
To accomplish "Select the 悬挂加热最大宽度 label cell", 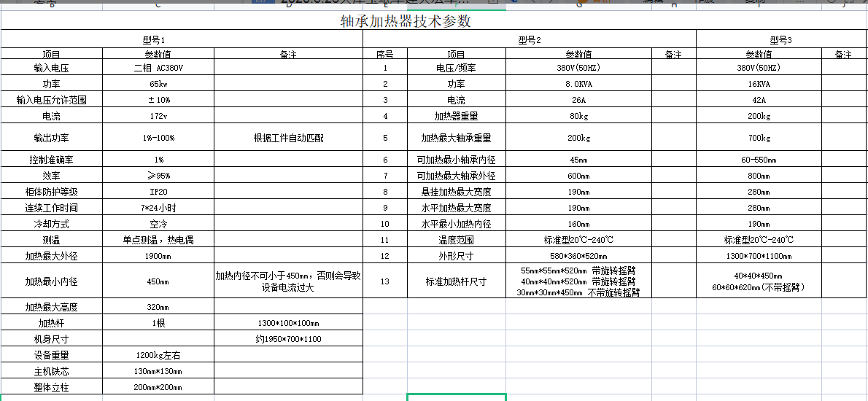I will pyautogui.click(x=457, y=192).
